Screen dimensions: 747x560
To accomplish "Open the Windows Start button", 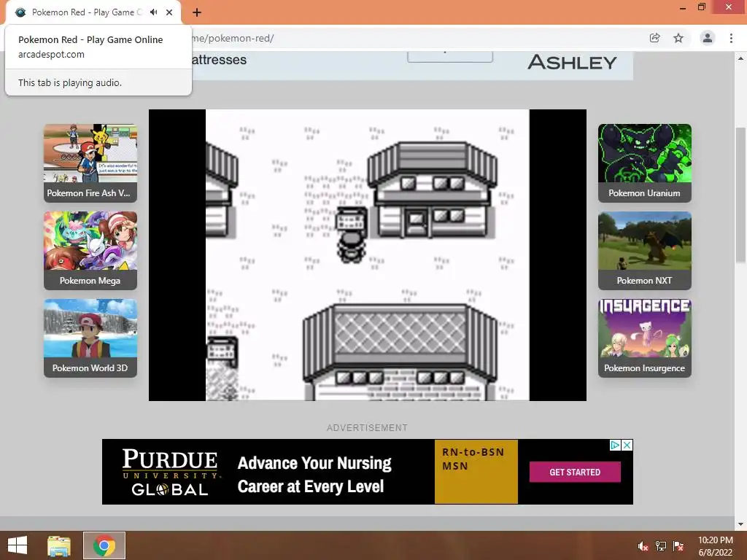I will 18,545.
